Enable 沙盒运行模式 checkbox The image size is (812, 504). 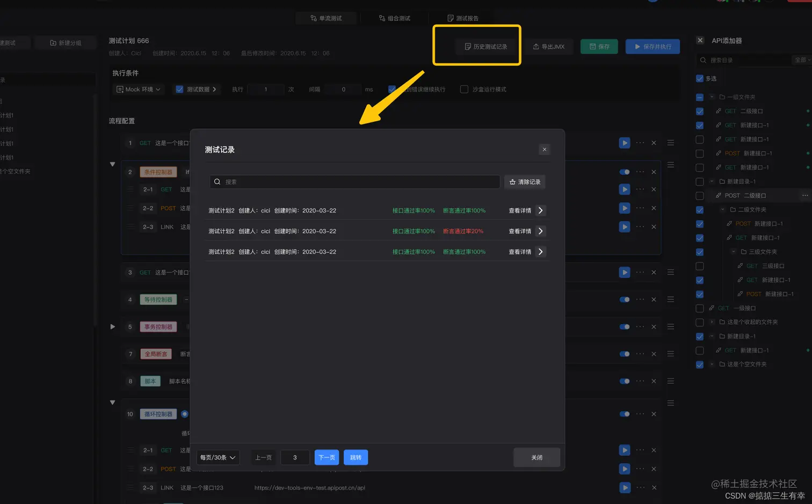pos(464,89)
